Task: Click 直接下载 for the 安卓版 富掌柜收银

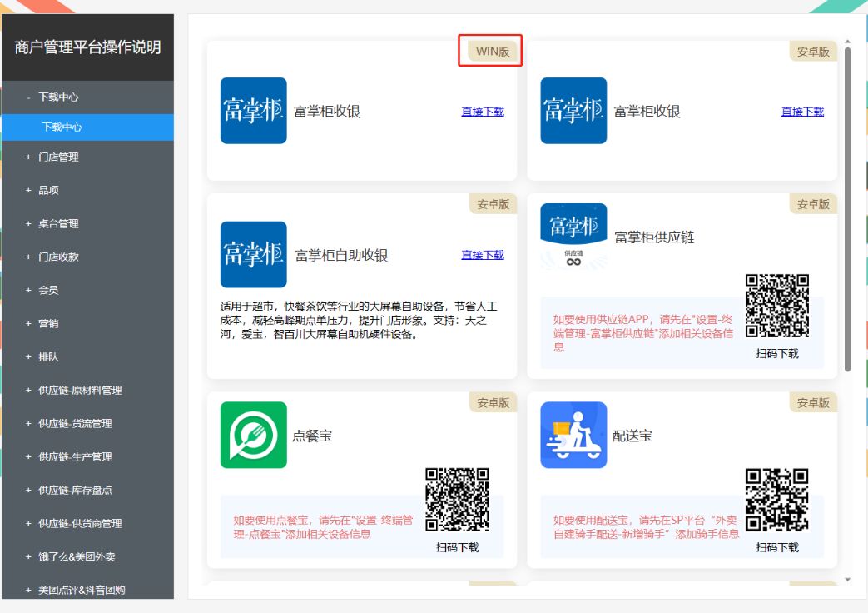Action: tap(803, 112)
